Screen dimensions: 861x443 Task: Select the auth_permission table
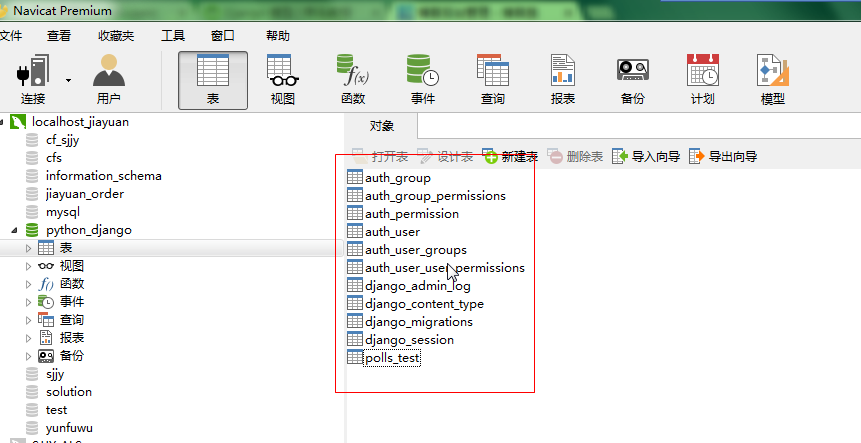point(412,214)
